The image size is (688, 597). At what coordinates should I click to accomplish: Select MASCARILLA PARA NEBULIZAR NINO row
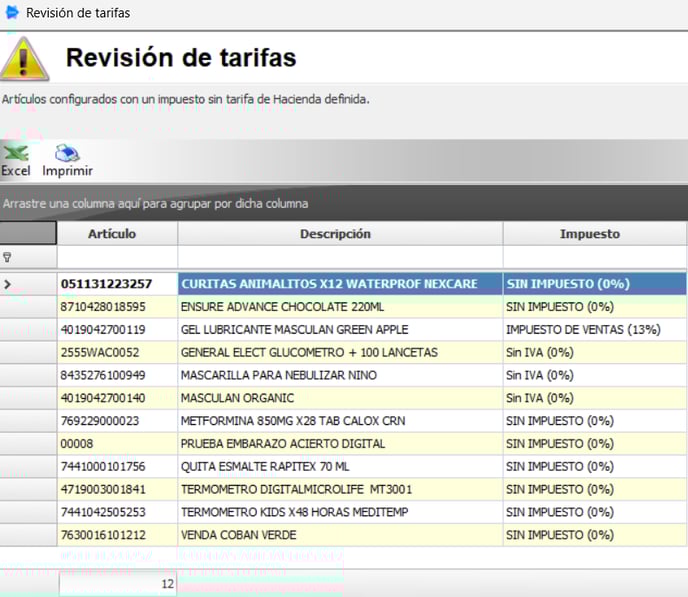pyautogui.click(x=340, y=375)
